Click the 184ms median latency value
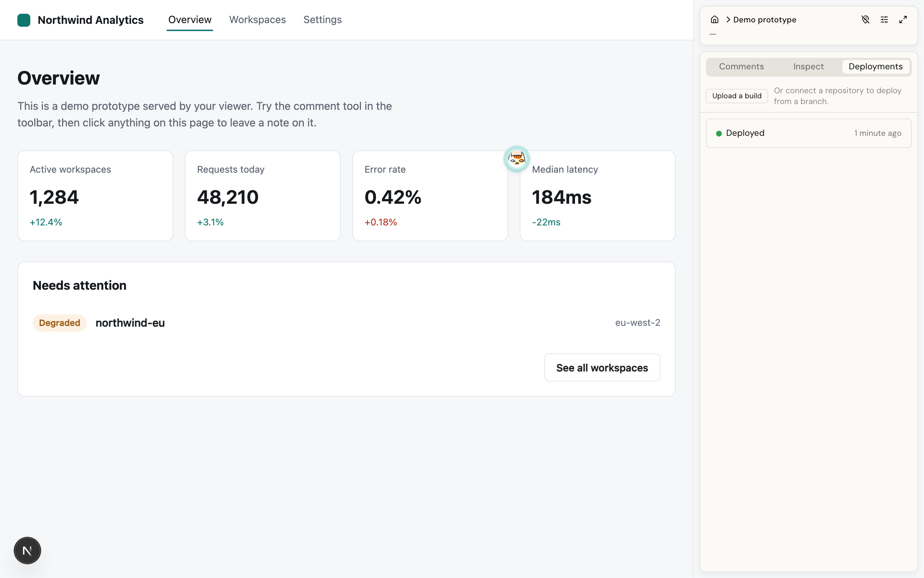The width and height of the screenshot is (924, 578). pos(562,197)
